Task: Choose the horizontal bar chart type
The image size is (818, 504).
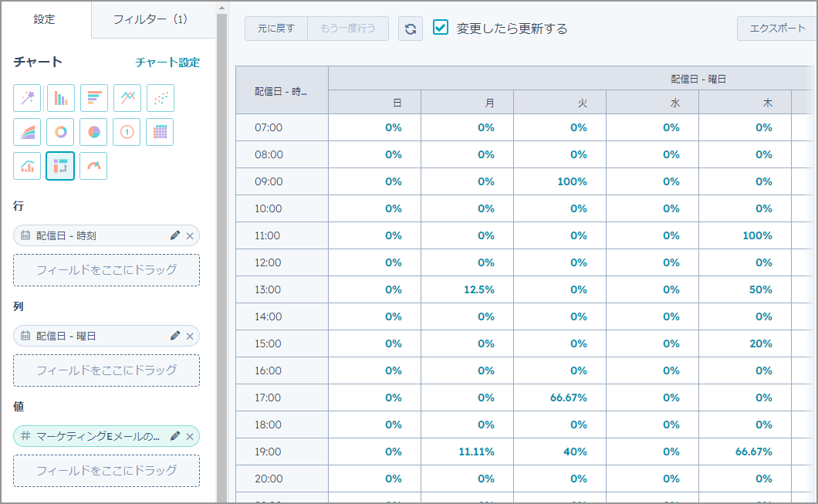Action: [94, 98]
